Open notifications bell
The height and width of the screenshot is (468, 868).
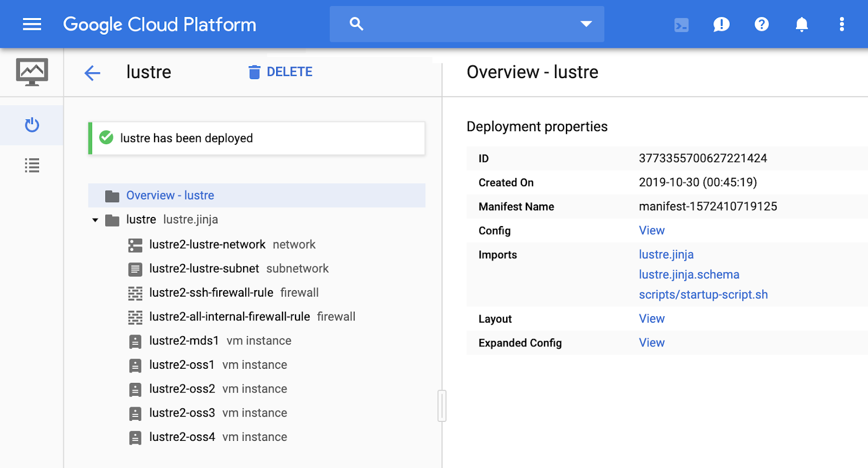coord(801,24)
